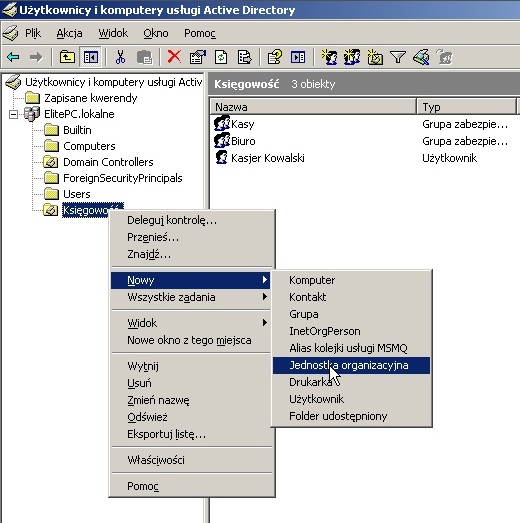Click the Typ column header

(x=467, y=107)
